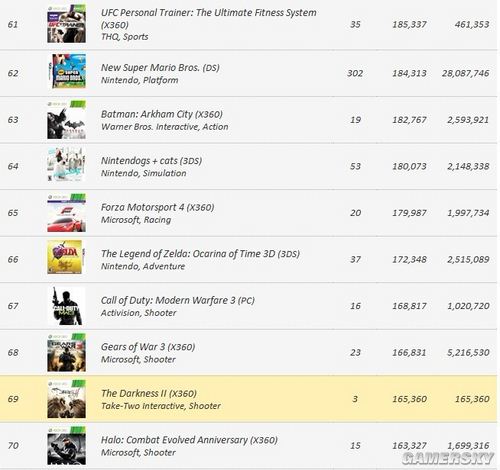Click Gears of War 3 cover image
The image size is (500, 470).
point(66,352)
